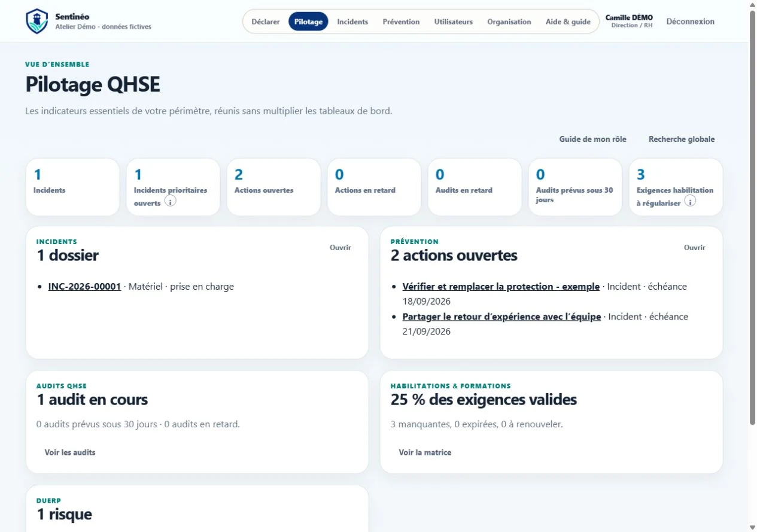Click Voir les audits button
757x532 pixels.
tap(70, 452)
